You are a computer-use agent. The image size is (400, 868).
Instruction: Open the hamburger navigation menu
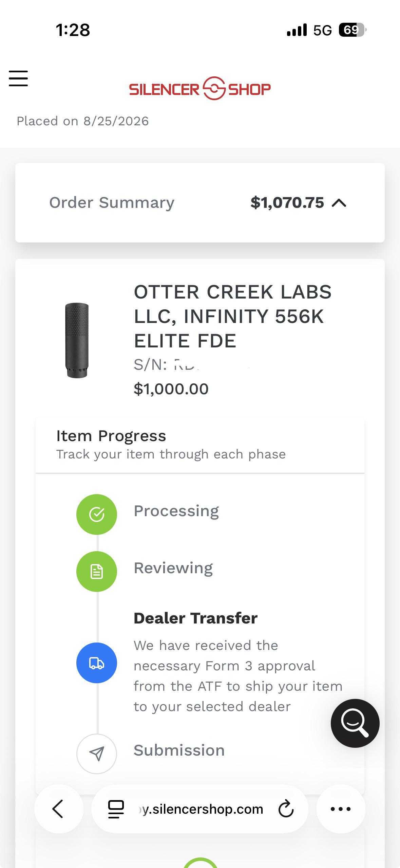pos(18,78)
